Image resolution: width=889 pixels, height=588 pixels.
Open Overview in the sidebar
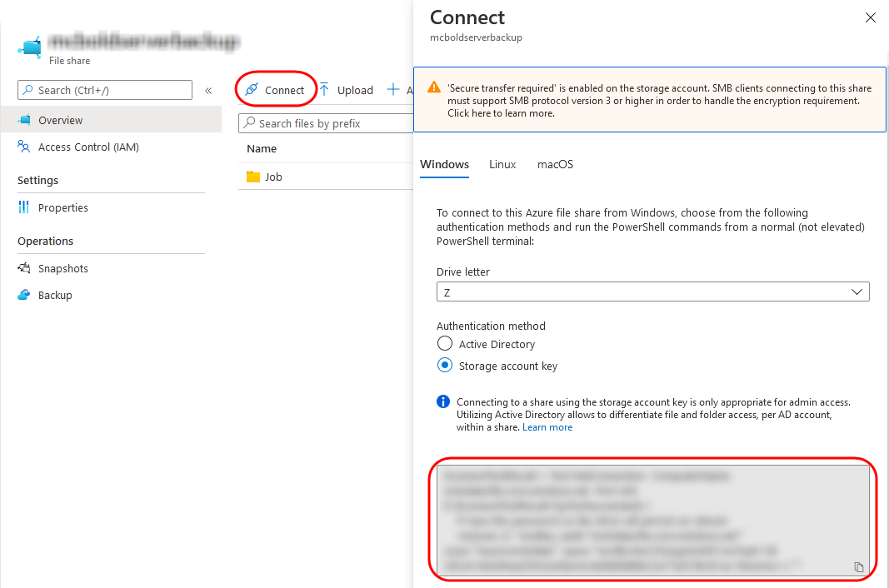pos(111,120)
